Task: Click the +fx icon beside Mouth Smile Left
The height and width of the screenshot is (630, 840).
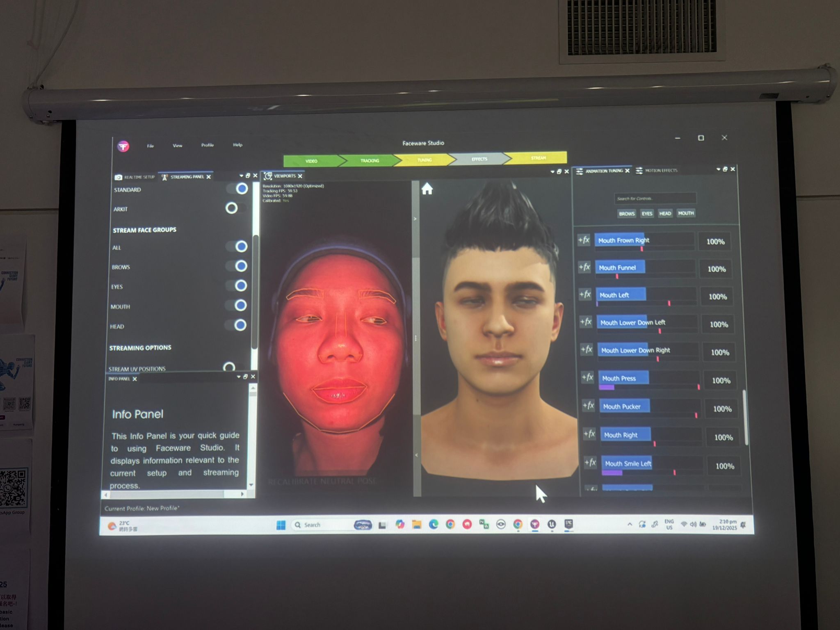Action: [x=590, y=463]
